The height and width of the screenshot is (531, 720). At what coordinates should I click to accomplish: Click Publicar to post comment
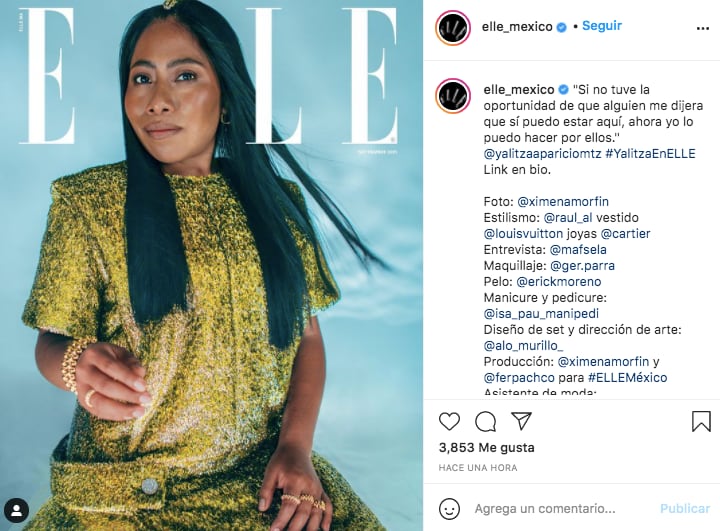[x=685, y=508]
